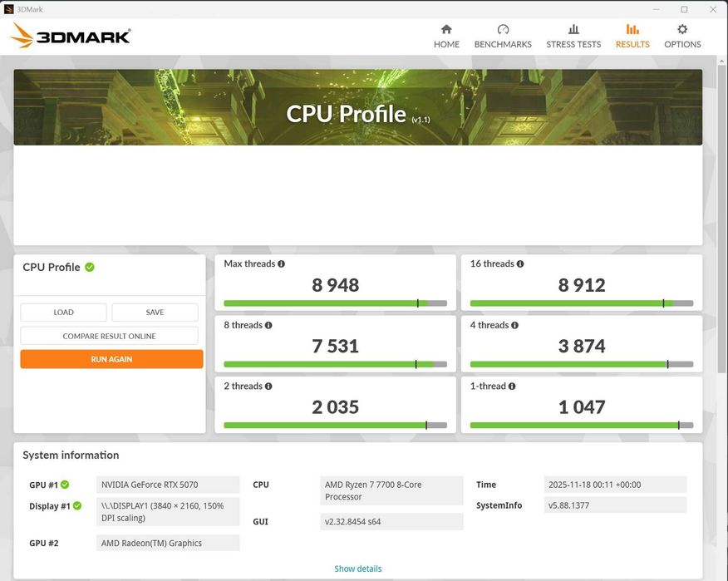Viewport: 728px width, 581px height.
Task: Click the 8 threads score 7 531
Action: [335, 346]
